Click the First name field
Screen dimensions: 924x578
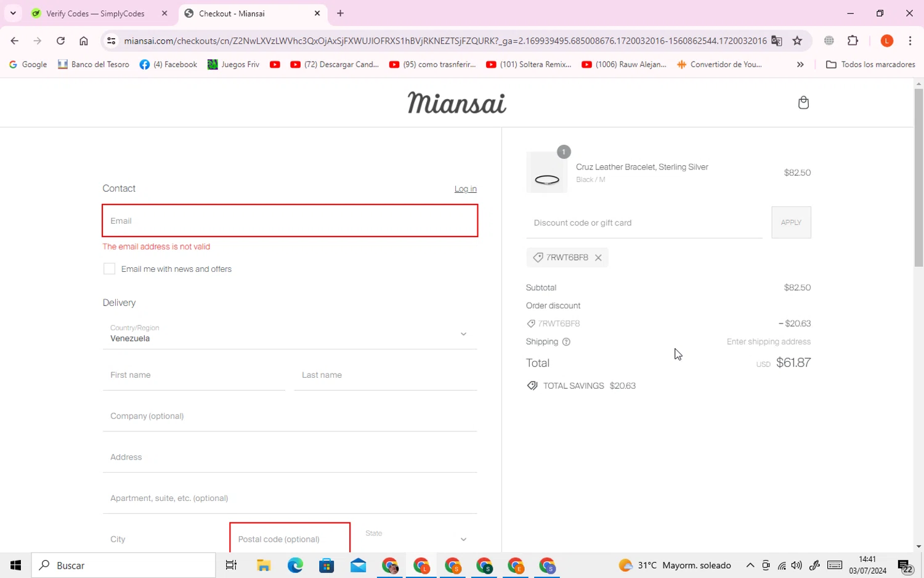coord(194,375)
